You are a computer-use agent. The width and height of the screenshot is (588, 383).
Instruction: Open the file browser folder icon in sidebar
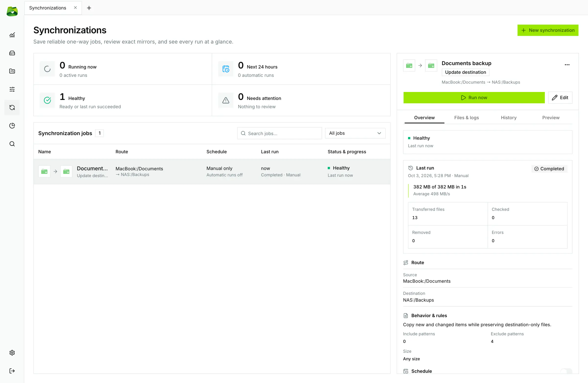pyautogui.click(x=12, y=71)
